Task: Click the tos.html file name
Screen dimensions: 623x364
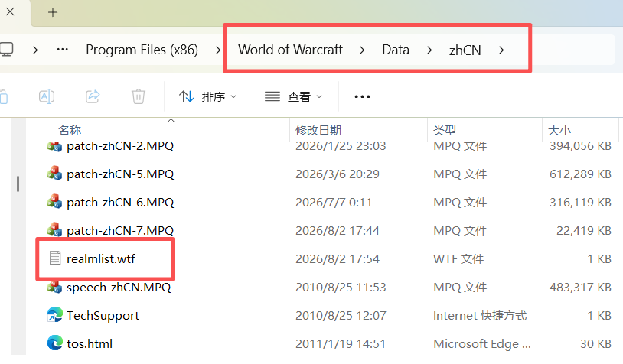Action: (x=90, y=344)
